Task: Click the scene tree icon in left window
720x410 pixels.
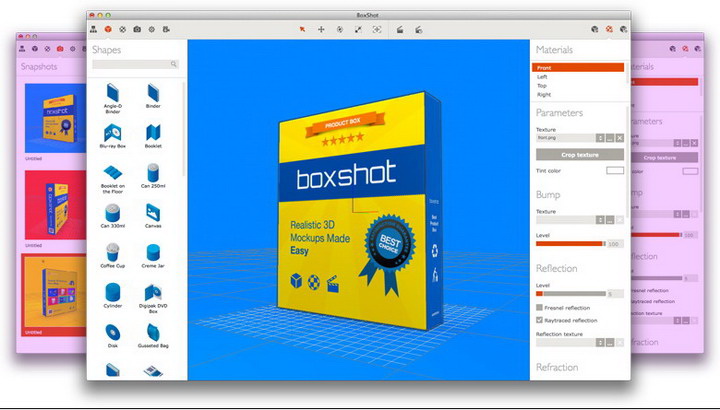Action: click(22, 48)
